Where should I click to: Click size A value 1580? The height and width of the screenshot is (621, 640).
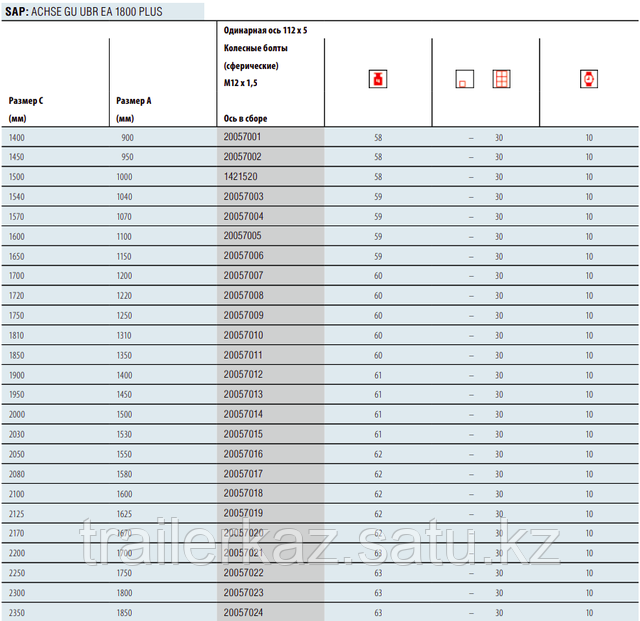point(124,474)
